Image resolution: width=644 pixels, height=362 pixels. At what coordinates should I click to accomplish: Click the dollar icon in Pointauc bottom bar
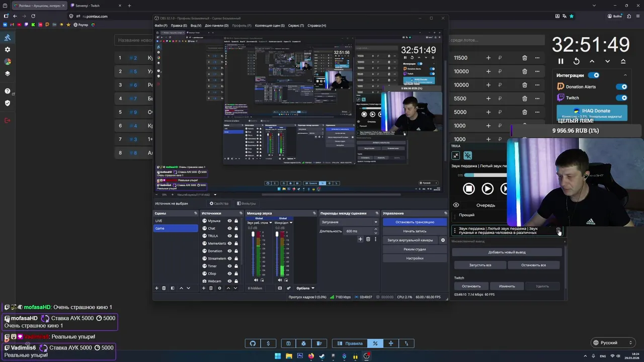coord(268,343)
